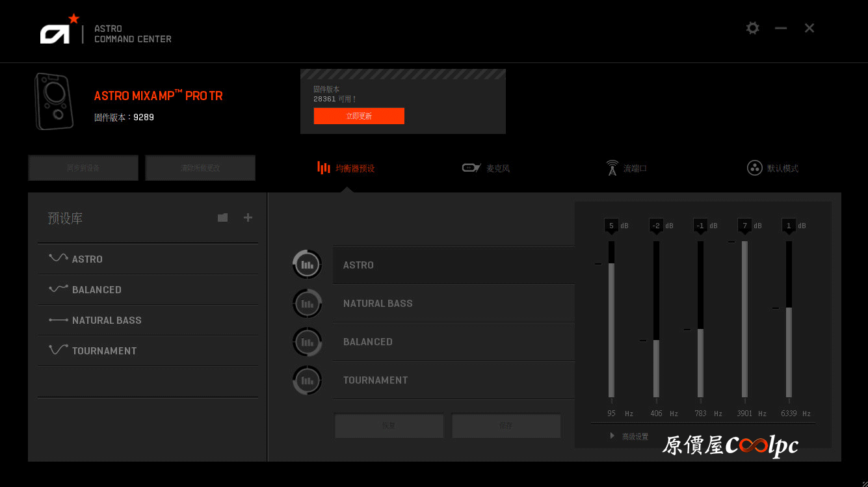Screen dimensions: 868x487
Task: Click the 783 Hz band slider bar
Action: (700, 319)
